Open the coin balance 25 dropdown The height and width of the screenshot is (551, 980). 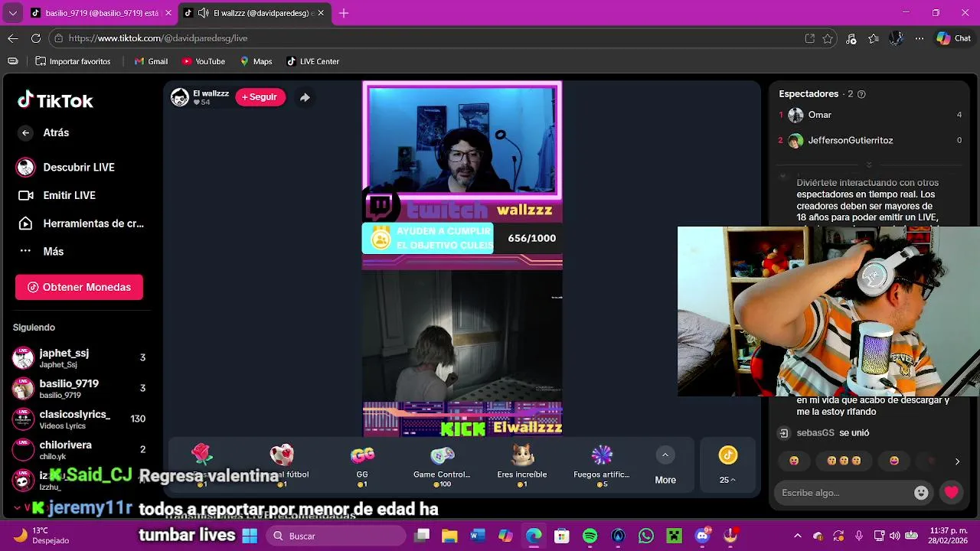pyautogui.click(x=727, y=465)
